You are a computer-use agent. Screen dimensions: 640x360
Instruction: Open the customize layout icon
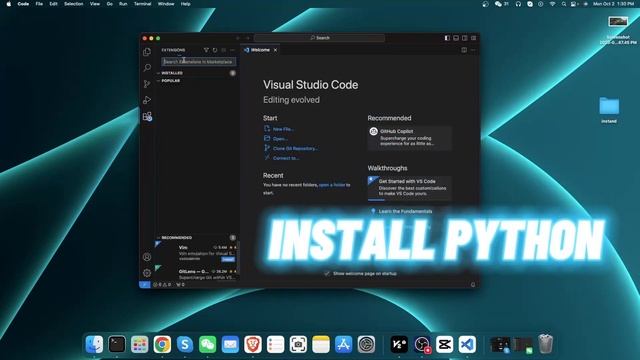(473, 38)
